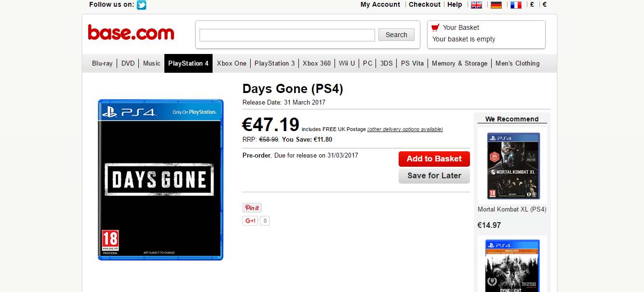Select the German flag icon
This screenshot has width=644, height=292.
point(496,5)
